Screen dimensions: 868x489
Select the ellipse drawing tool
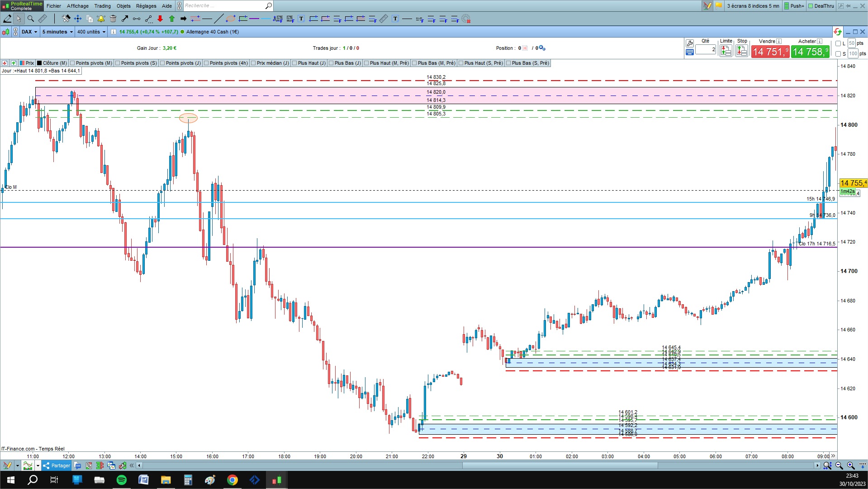tap(231, 19)
